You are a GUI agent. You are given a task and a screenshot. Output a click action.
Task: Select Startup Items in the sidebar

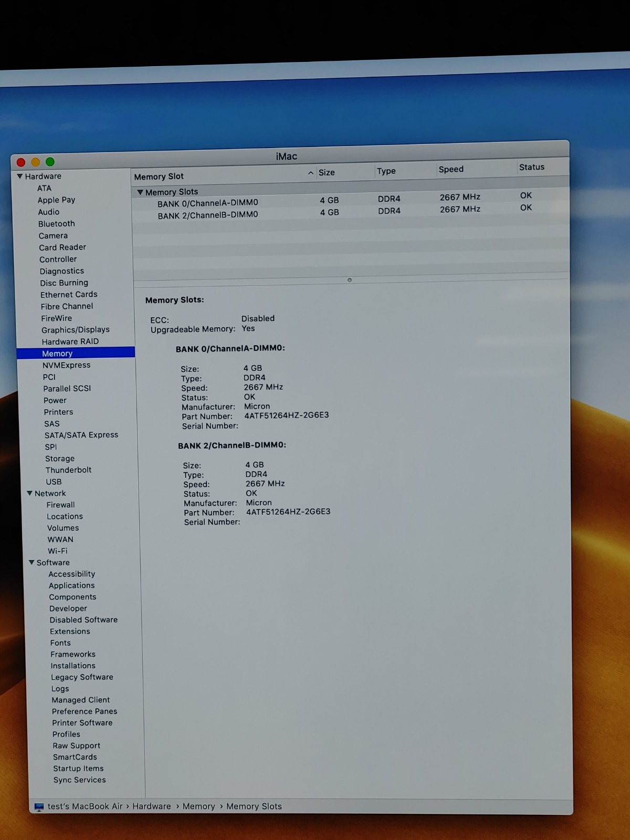pyautogui.click(x=78, y=769)
